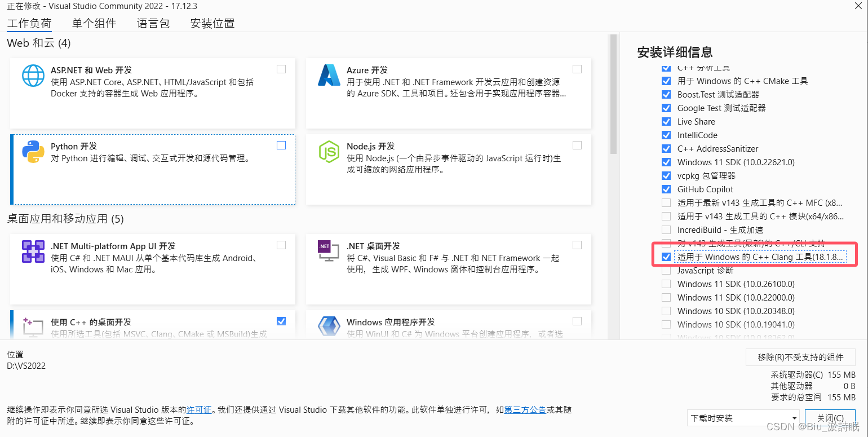Check the ASP.NET and Web development workload

coord(281,69)
